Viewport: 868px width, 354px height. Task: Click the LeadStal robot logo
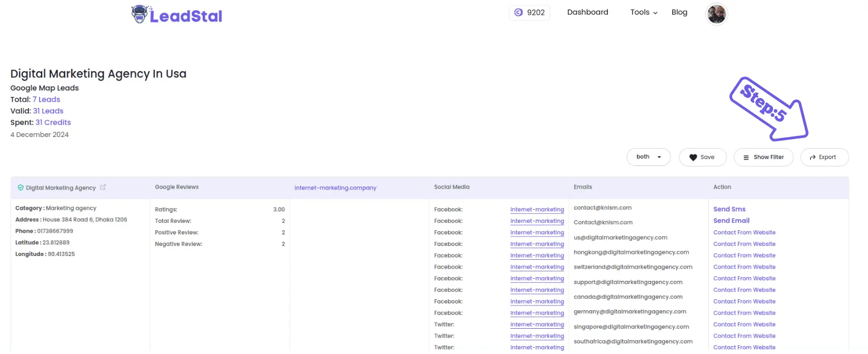tap(140, 14)
